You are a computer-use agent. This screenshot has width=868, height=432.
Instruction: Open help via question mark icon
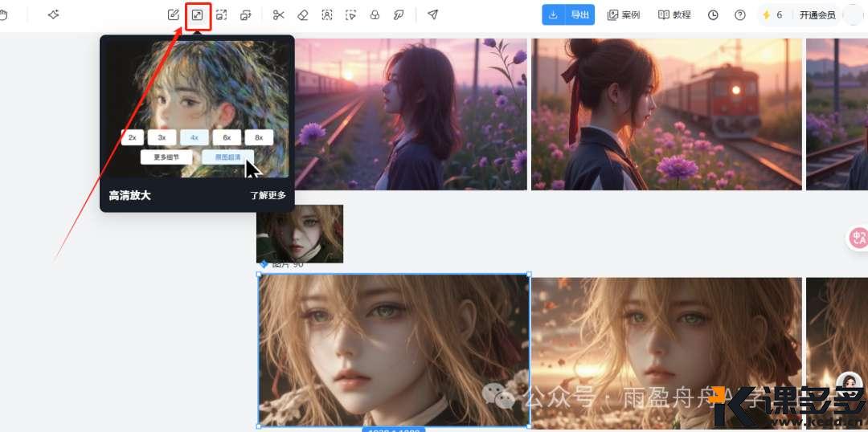pyautogui.click(x=740, y=14)
